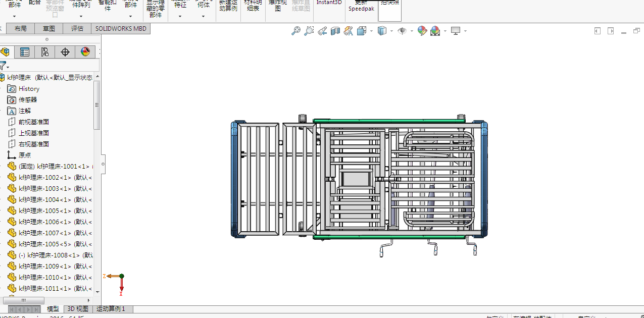Click the kf护理床-1011 part icon
This screenshot has height=318, width=644.
[x=12, y=289]
